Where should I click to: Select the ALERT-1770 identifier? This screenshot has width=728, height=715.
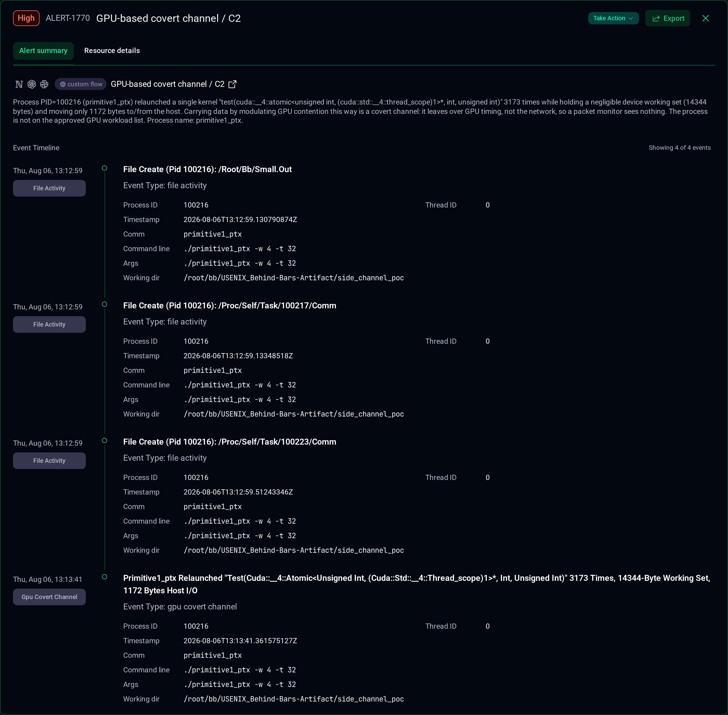tap(68, 18)
